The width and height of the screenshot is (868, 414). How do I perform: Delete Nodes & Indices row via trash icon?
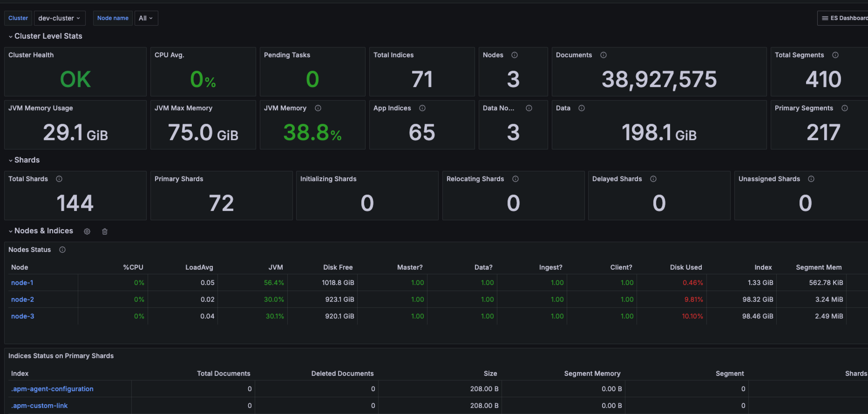click(x=105, y=231)
